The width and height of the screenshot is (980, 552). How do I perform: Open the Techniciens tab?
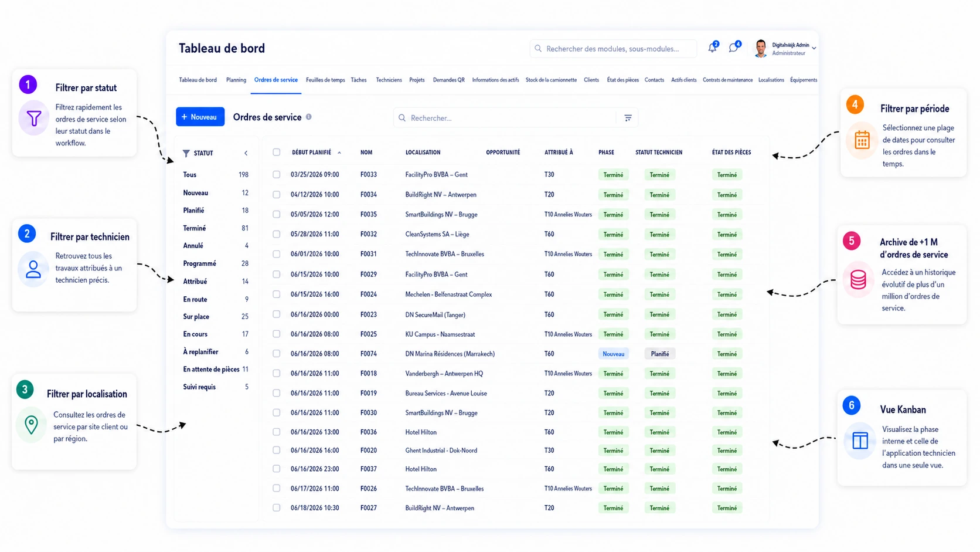[389, 80]
